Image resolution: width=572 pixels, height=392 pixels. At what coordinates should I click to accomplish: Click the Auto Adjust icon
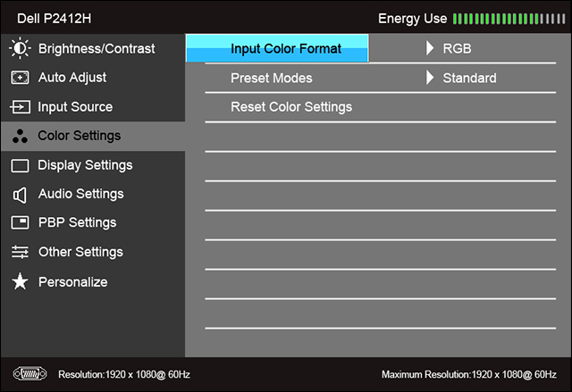coord(20,78)
